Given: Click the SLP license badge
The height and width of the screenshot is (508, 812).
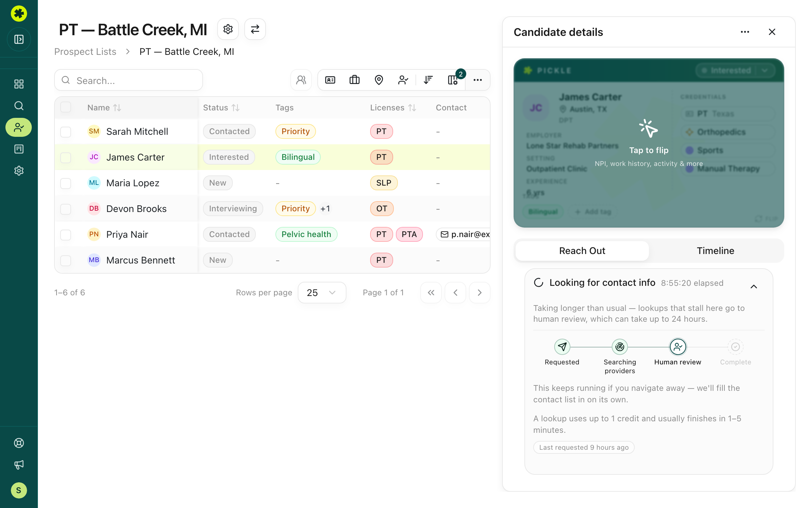Looking at the screenshot, I should pos(384,183).
